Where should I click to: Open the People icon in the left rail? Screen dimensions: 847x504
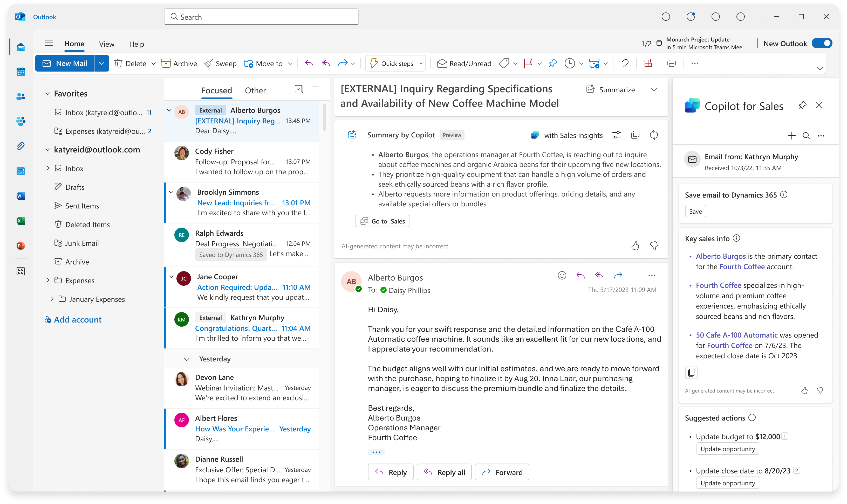[21, 96]
